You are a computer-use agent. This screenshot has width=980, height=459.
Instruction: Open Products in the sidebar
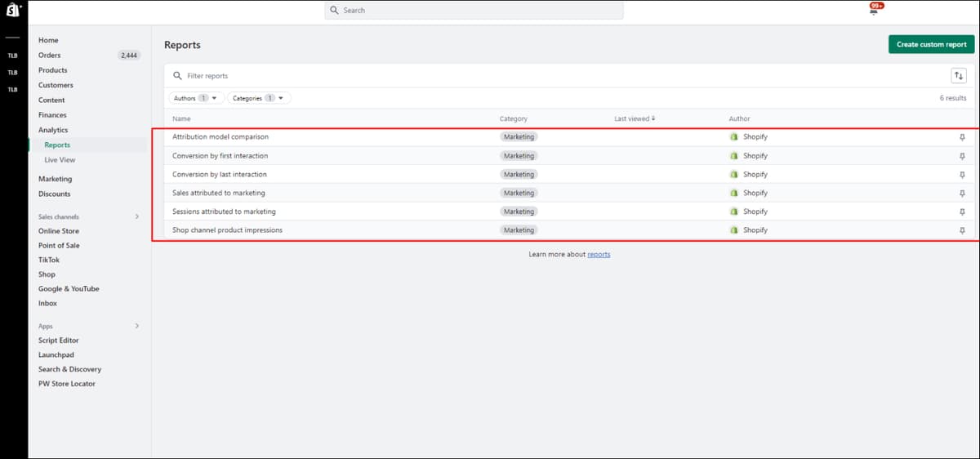click(x=52, y=70)
